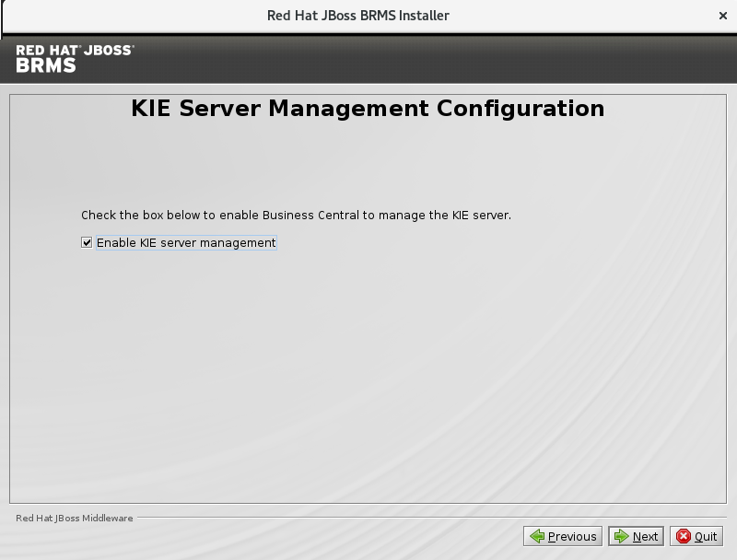Close the Red Hat JBoss BRMS Installer window

(723, 16)
